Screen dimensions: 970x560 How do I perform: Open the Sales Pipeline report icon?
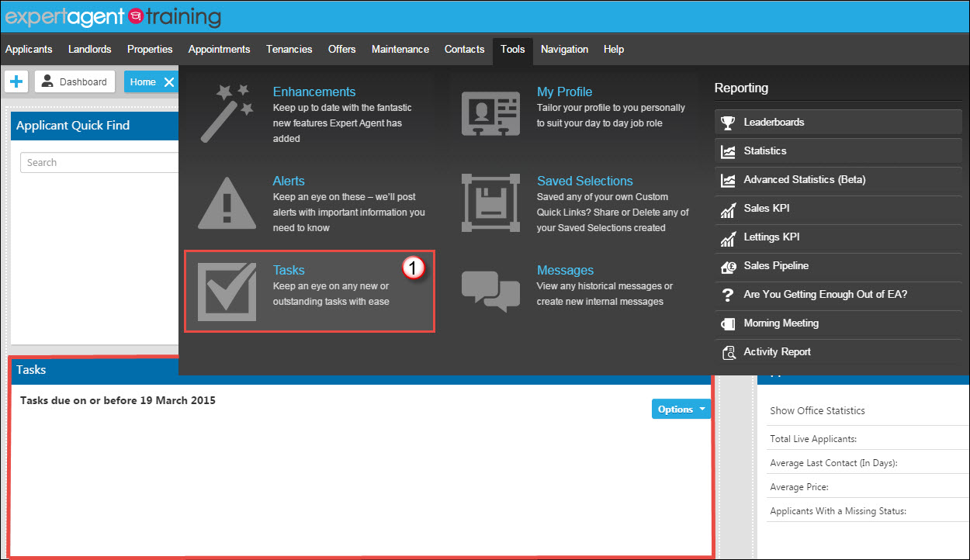click(728, 266)
